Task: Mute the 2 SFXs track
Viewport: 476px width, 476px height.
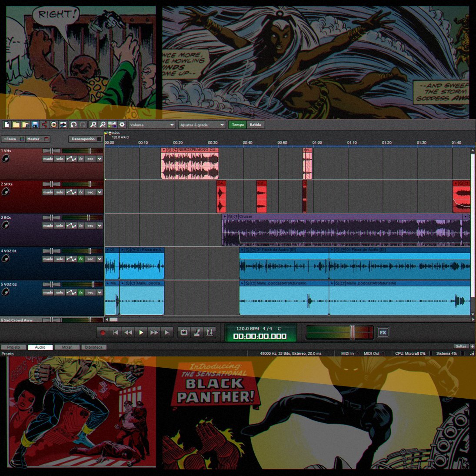Action: point(48,192)
